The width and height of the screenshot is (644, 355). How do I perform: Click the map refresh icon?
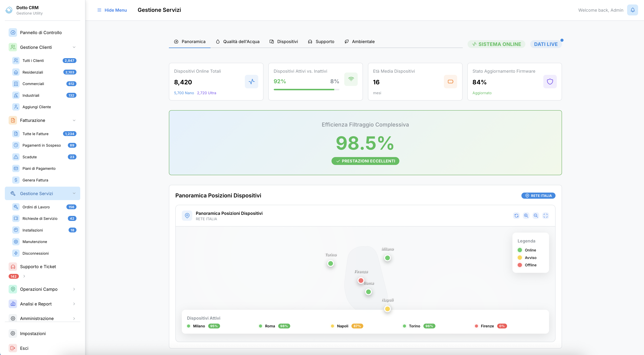[516, 216]
